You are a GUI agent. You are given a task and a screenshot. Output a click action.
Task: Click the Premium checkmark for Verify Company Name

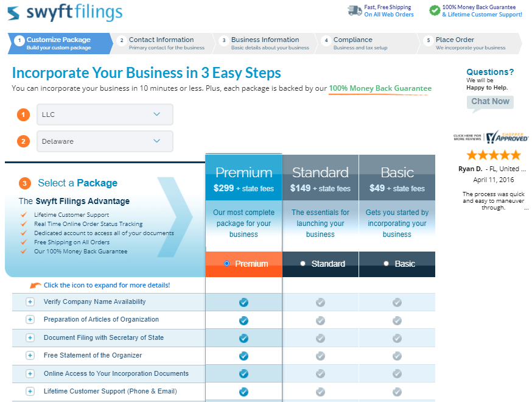pyautogui.click(x=243, y=302)
